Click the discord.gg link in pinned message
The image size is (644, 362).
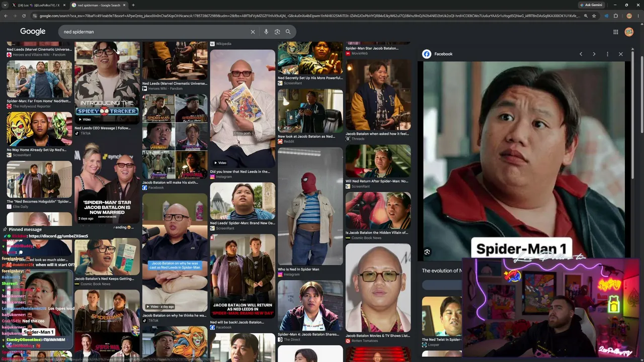(x=58, y=236)
